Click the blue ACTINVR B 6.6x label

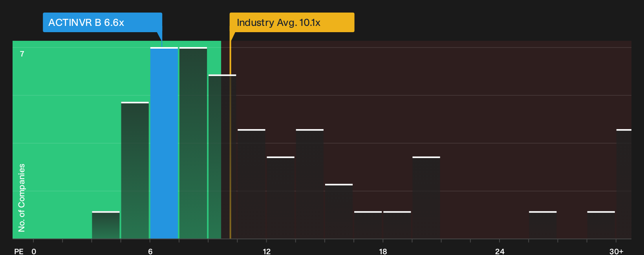[102, 22]
